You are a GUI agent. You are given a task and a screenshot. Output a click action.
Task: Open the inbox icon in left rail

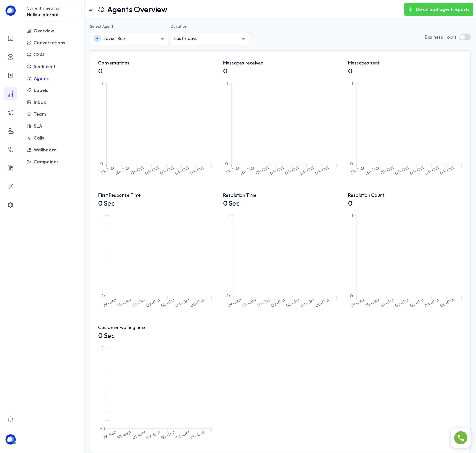[x=10, y=38]
